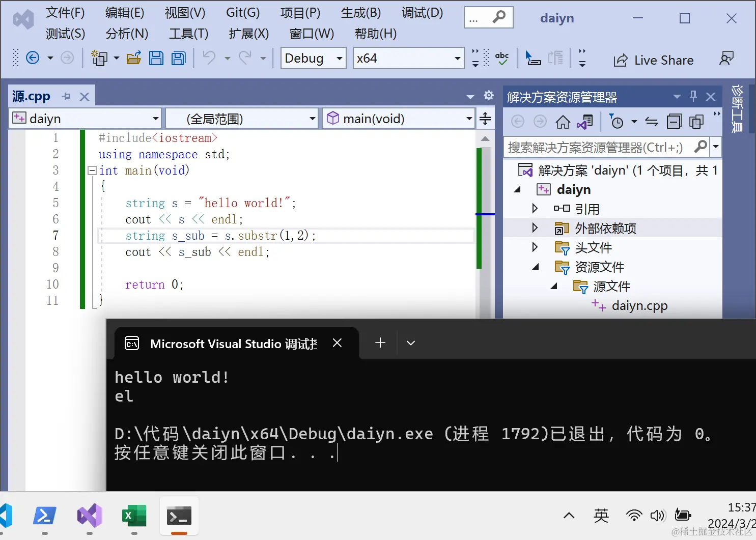Open the 扩展(X) menu
Screen dimensions: 756x540
[x=249, y=34]
